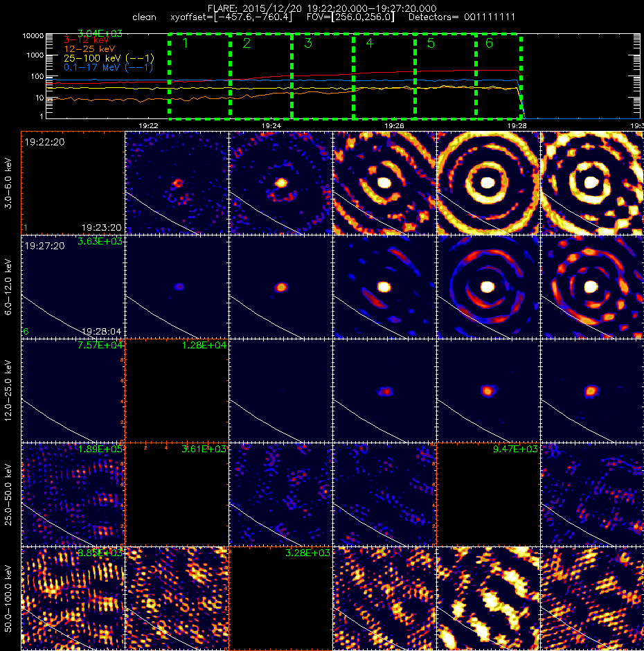Viewport: 644px width, 651px height.
Task: Click the 3.63E+03 peak value label
Action: (100, 241)
